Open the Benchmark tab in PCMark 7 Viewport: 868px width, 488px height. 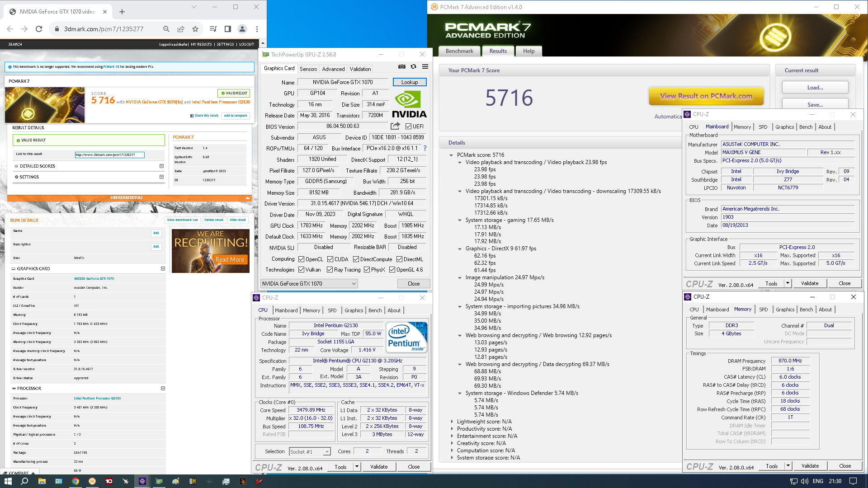[x=459, y=51]
